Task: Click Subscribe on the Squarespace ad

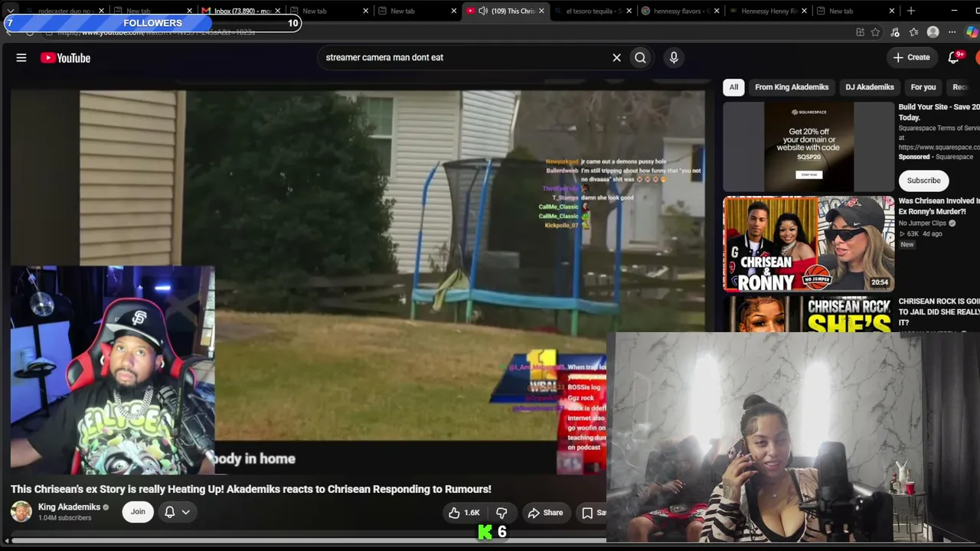Action: pyautogui.click(x=923, y=181)
